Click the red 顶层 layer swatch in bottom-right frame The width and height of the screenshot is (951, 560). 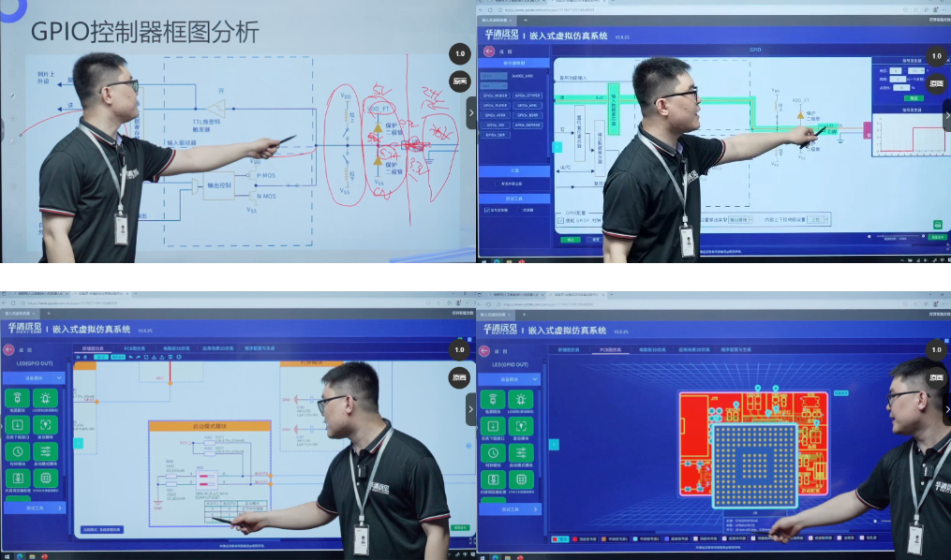(554, 538)
